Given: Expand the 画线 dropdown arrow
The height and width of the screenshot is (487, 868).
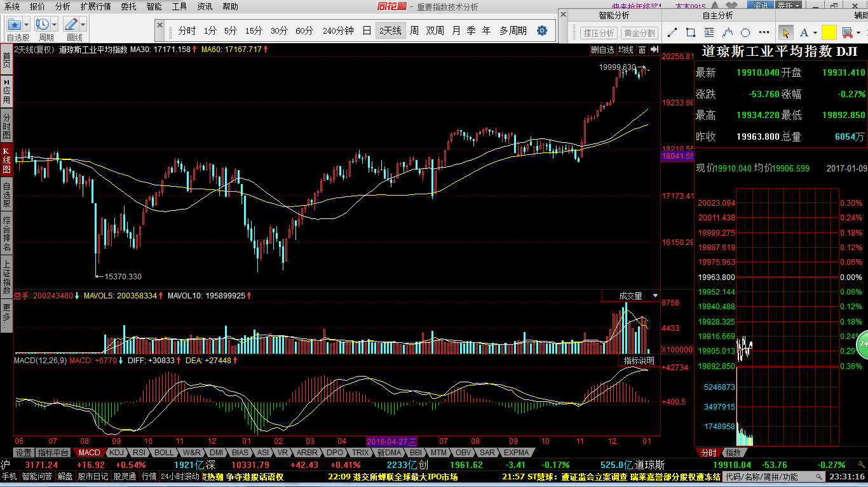Looking at the screenshot, I should click(83, 24).
